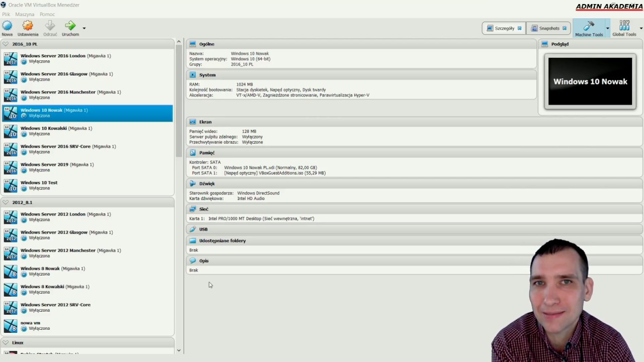Select Windows Server 2016 SRV-Core VM
This screenshot has width=644, height=362.
point(88,149)
